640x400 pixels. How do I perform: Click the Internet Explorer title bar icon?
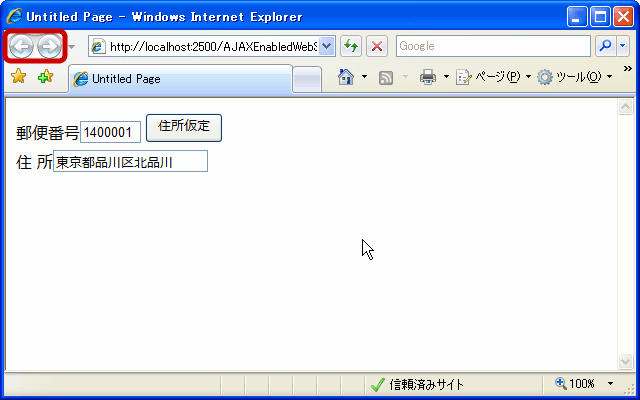[x=14, y=17]
